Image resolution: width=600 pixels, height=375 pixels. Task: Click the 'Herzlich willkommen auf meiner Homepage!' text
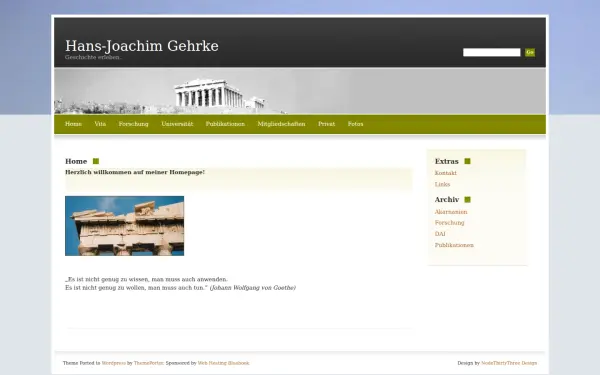tap(135, 172)
